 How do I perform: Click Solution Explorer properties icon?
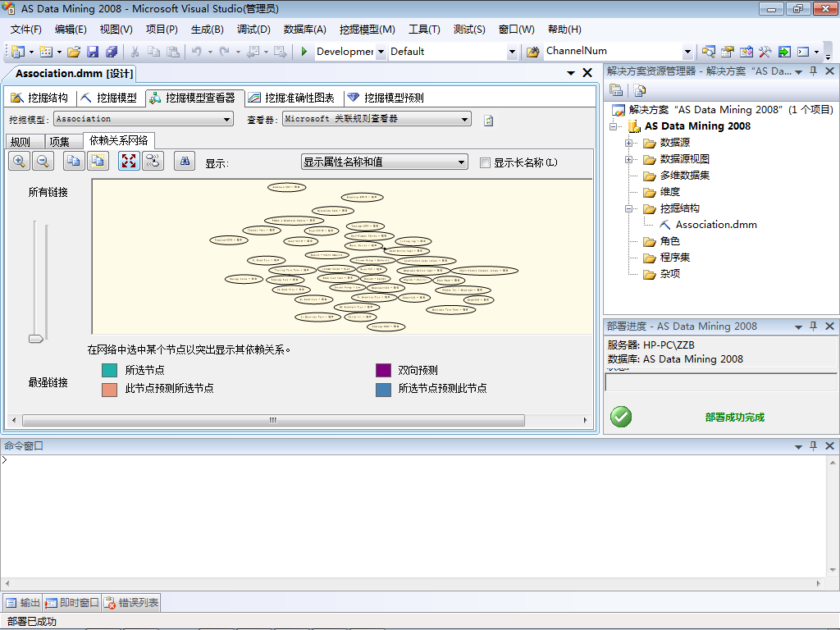tap(616, 90)
